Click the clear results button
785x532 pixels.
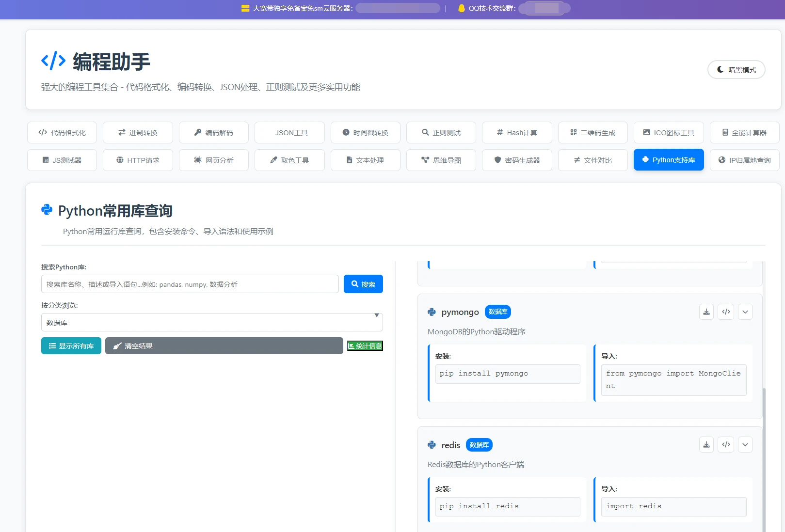click(x=224, y=346)
